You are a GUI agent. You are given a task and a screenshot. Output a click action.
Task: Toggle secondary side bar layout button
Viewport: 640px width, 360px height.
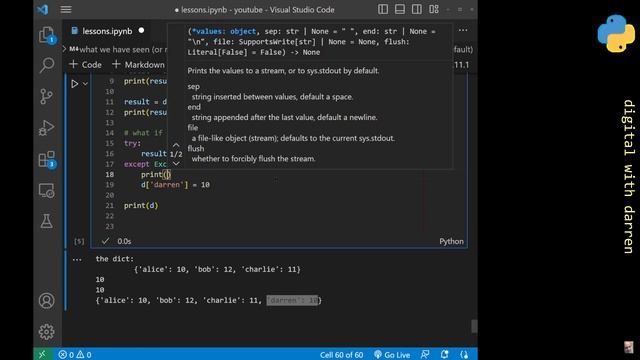pos(417,9)
